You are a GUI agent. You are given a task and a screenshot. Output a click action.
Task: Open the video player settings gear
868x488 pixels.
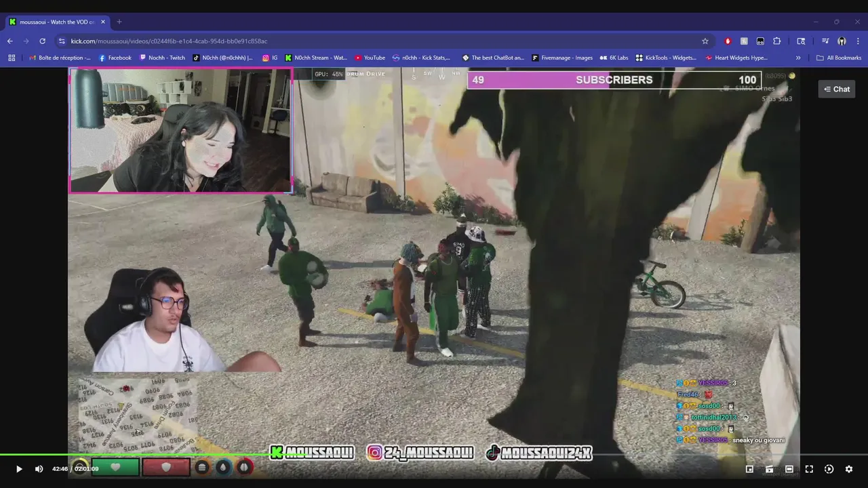pyautogui.click(x=848, y=469)
